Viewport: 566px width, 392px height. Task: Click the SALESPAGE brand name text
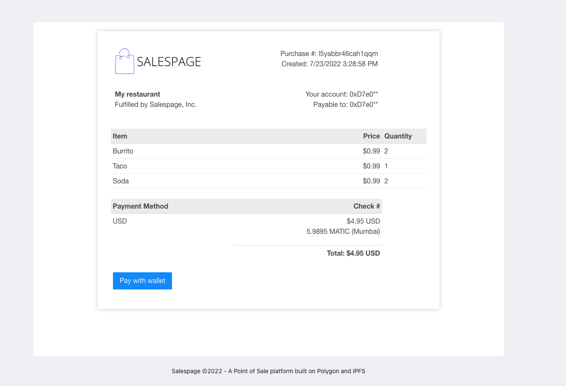[x=169, y=62]
